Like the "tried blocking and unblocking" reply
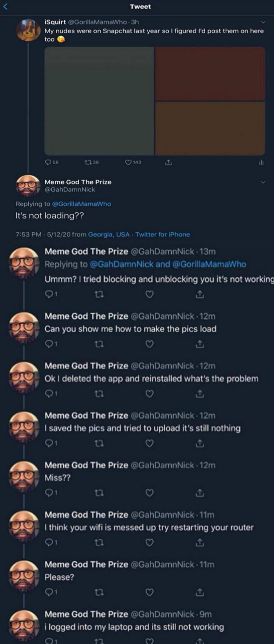This screenshot has width=274, height=644. click(150, 294)
